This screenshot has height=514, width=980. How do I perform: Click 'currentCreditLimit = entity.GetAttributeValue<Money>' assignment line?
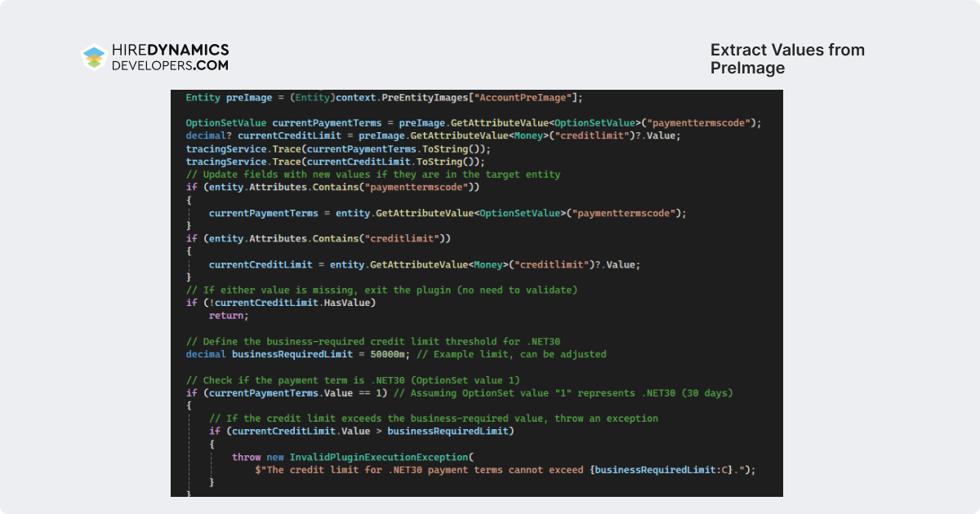[425, 264]
